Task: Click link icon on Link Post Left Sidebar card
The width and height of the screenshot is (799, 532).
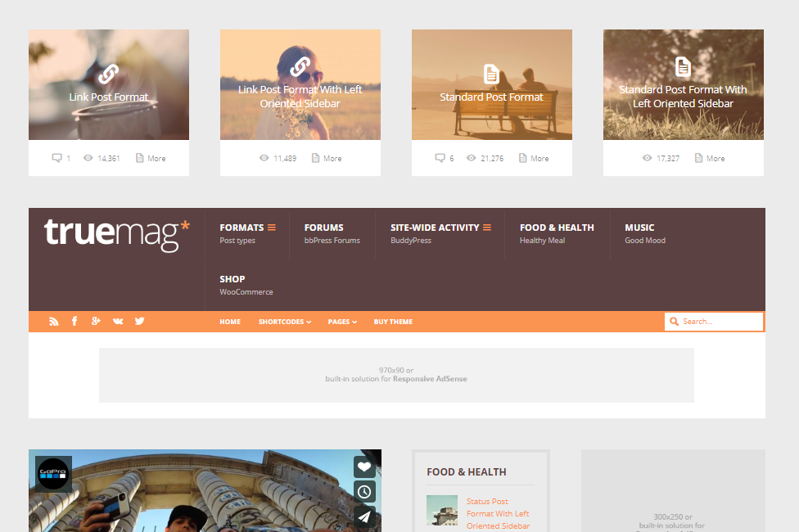Action: tap(300, 67)
